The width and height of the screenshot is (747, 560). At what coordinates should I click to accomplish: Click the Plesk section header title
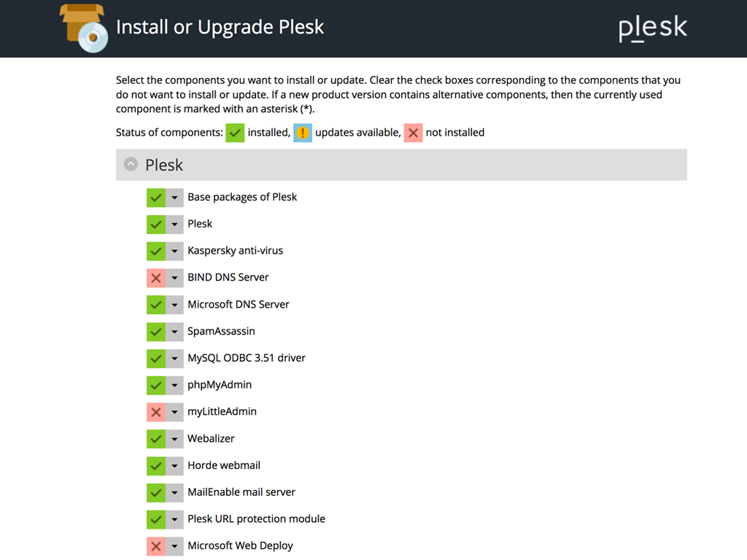(164, 166)
